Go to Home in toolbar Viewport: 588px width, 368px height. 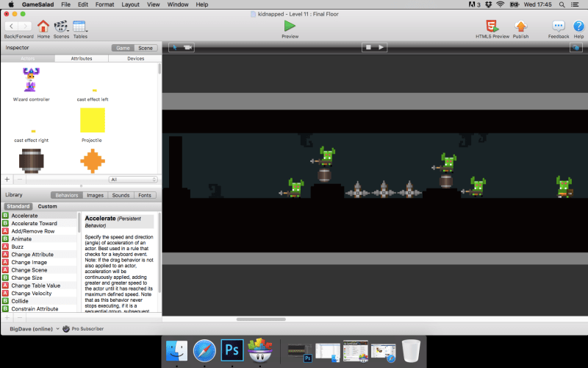[x=43, y=26]
